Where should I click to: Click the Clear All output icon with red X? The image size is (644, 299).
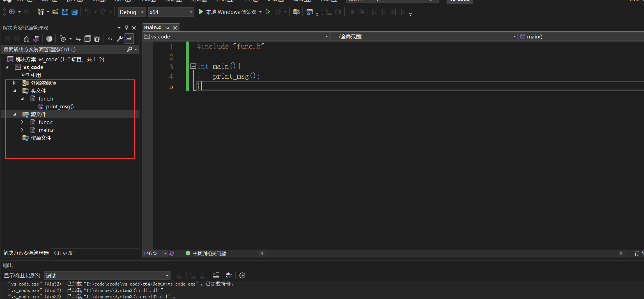point(216,275)
